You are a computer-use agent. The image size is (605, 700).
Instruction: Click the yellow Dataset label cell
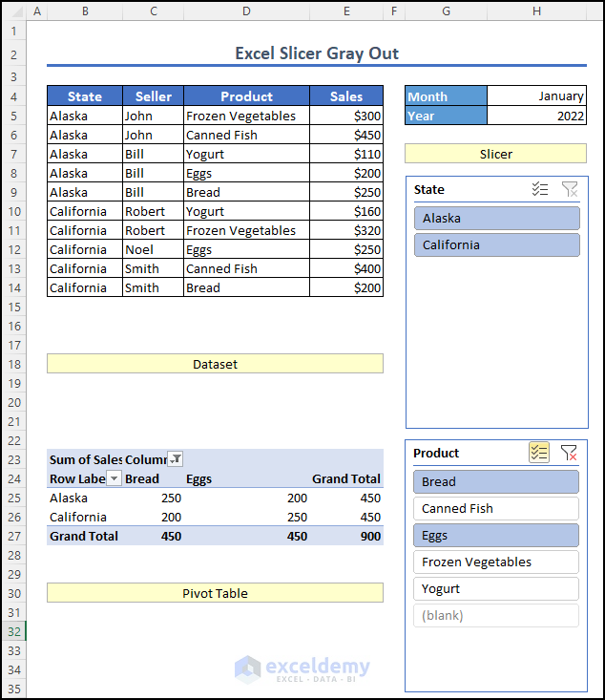[x=215, y=364]
